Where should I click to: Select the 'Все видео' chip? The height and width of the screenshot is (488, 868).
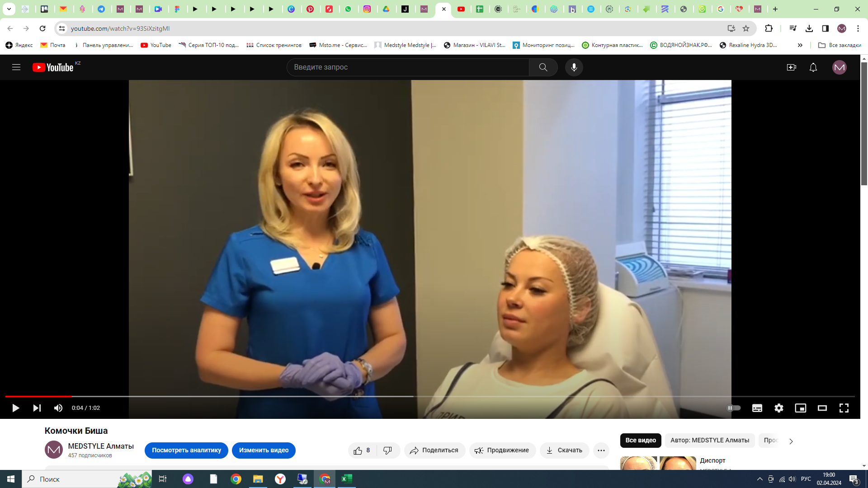640,440
